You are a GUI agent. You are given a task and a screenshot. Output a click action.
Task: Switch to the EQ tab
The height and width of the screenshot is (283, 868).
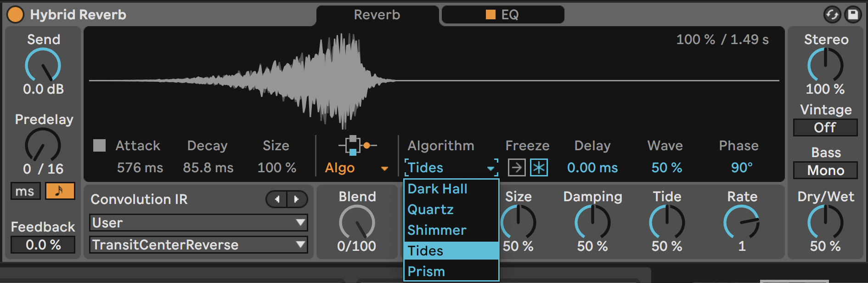click(x=502, y=15)
